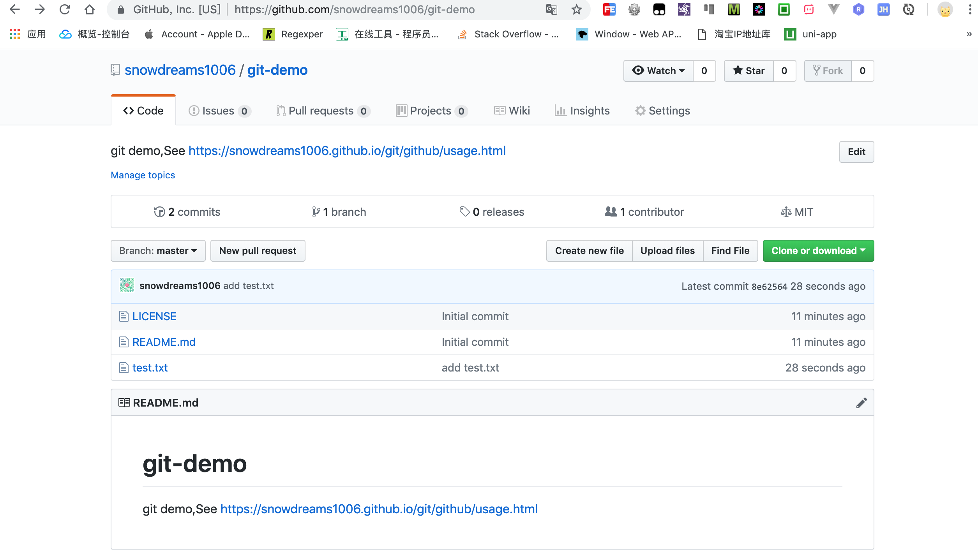Screen dimensions: 978x560
Task: Click the Pull requests tab icon
Action: click(281, 110)
